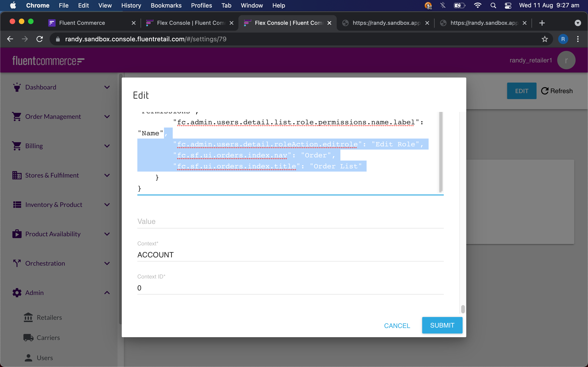Click the Order Management icon
This screenshot has width=588, height=367.
point(16,116)
